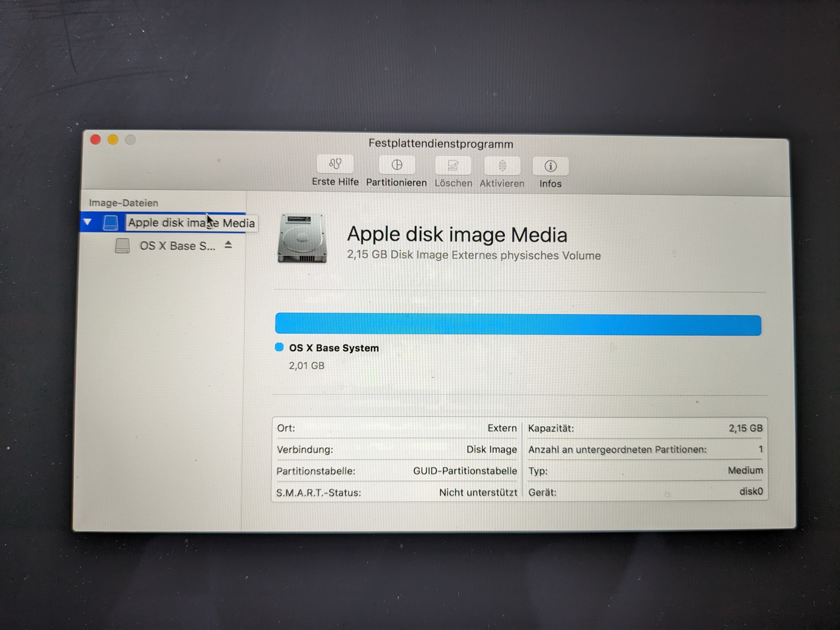The image size is (840, 630).
Task: Minimize the window with yellow button
Action: pos(113,140)
